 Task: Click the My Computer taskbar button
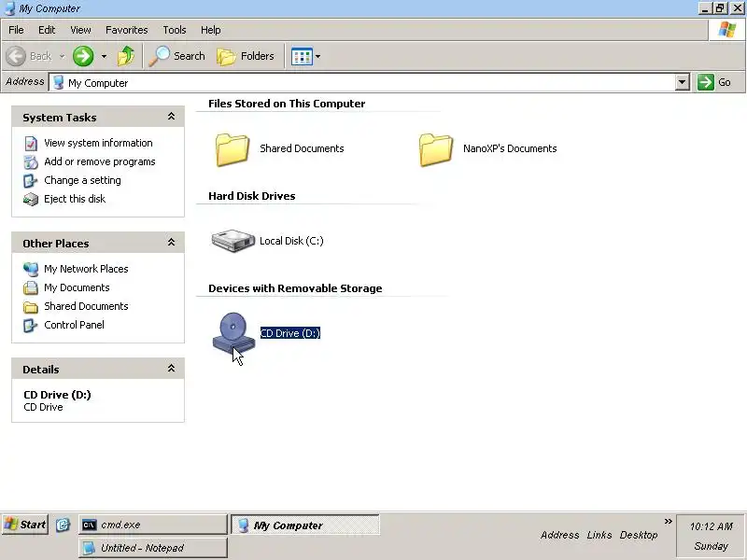pyautogui.click(x=305, y=525)
